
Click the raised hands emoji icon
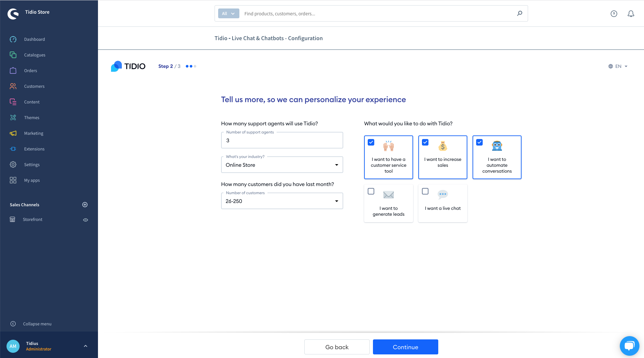coord(389,146)
